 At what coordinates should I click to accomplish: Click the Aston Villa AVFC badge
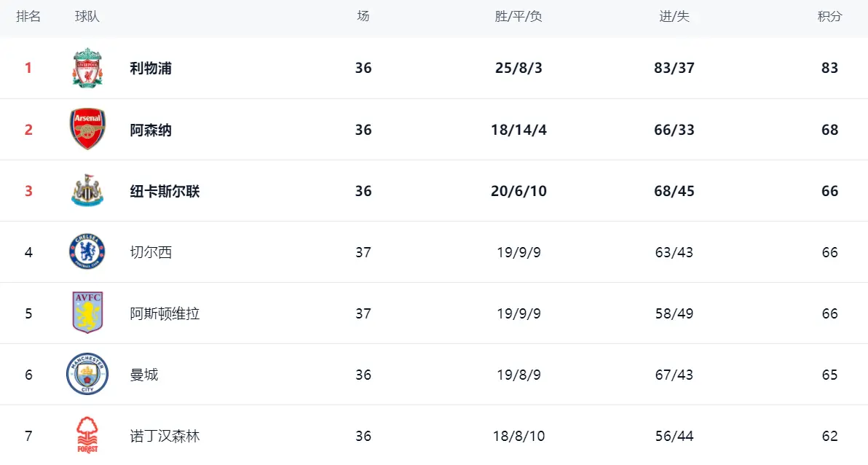[x=87, y=313]
